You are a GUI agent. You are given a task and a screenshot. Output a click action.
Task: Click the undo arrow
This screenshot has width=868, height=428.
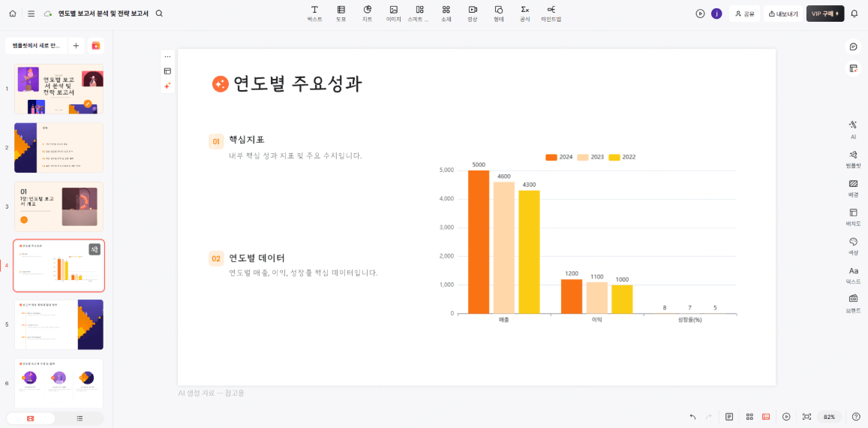692,417
